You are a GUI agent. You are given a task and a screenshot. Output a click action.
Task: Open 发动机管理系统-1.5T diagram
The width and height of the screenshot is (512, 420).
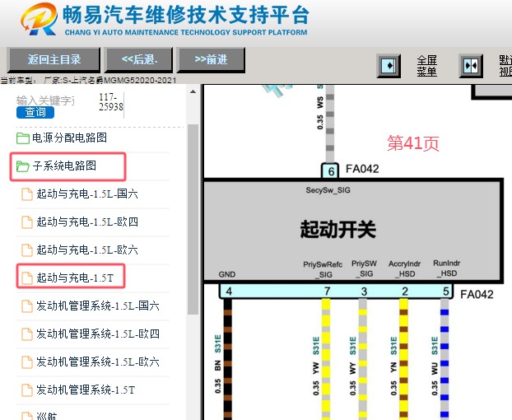click(x=86, y=390)
